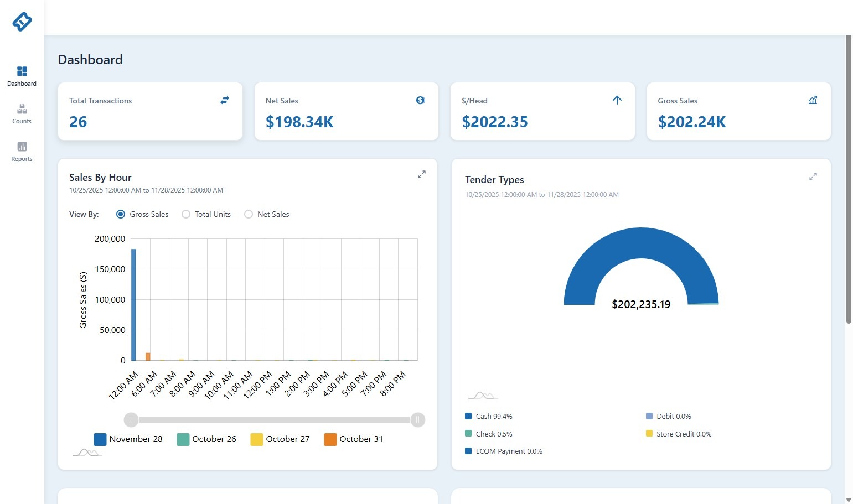
Task: Click the Total Transactions value 26
Action: click(x=78, y=122)
